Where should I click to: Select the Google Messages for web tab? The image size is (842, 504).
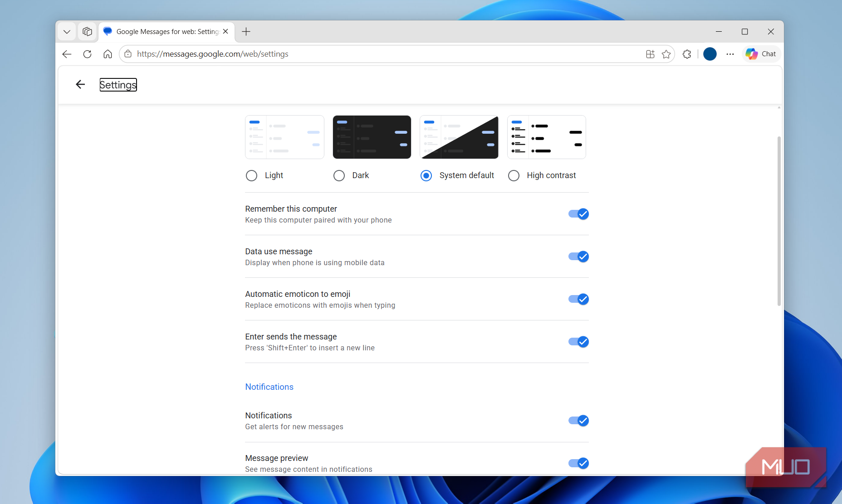point(166,32)
